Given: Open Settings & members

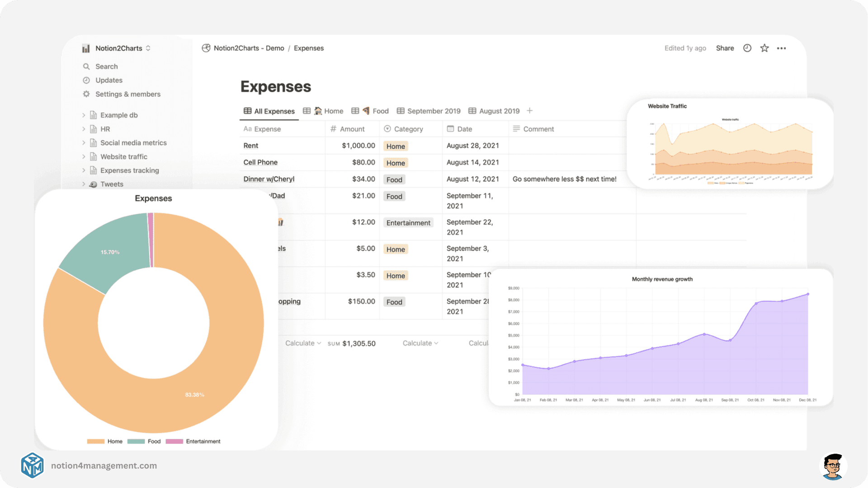Looking at the screenshot, I should click(128, 94).
